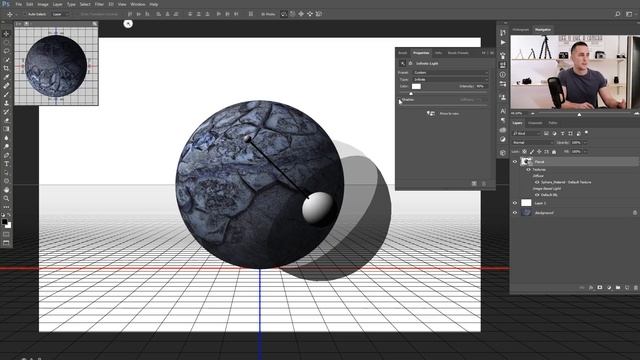
Task: Click the 3D slide mode icon in options bar
Action: tap(310, 14)
